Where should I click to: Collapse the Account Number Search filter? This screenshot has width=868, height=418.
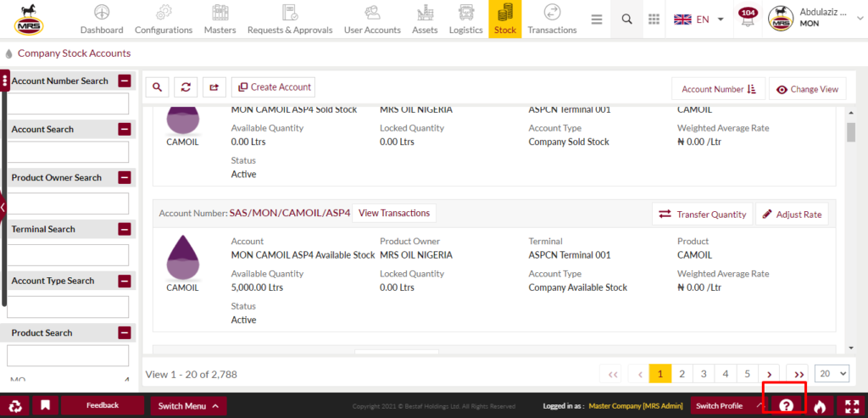pyautogui.click(x=125, y=81)
